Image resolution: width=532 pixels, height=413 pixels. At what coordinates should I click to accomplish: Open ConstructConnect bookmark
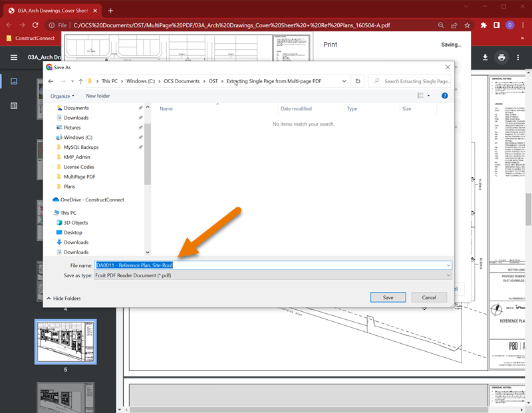coord(31,38)
